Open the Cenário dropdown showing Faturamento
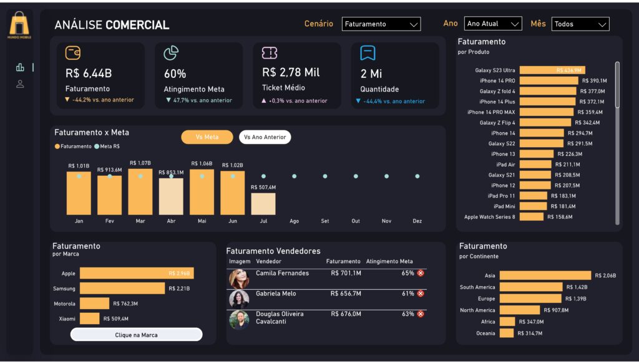This screenshot has height=364, width=639. coord(381,24)
